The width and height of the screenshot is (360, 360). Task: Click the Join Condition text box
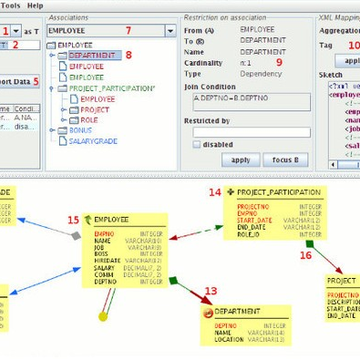pyautogui.click(x=252, y=102)
